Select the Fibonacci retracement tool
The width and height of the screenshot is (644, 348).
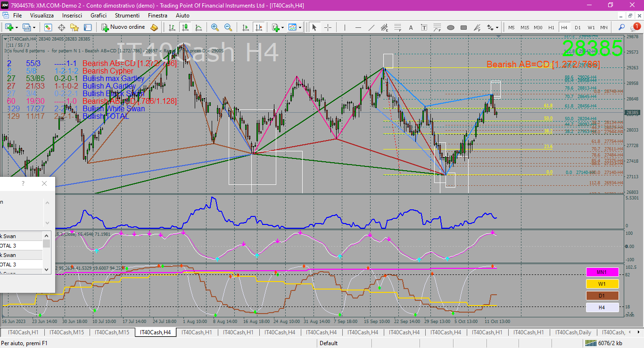click(x=397, y=27)
